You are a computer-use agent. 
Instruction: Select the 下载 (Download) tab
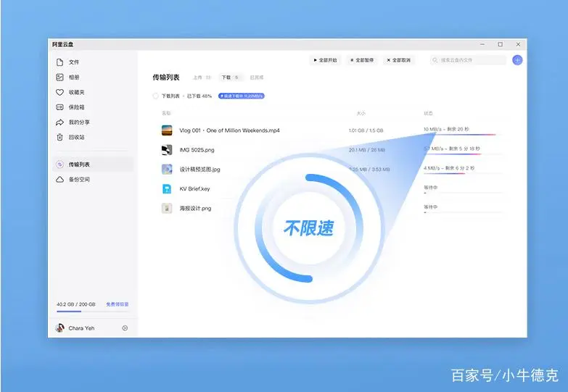(x=229, y=78)
